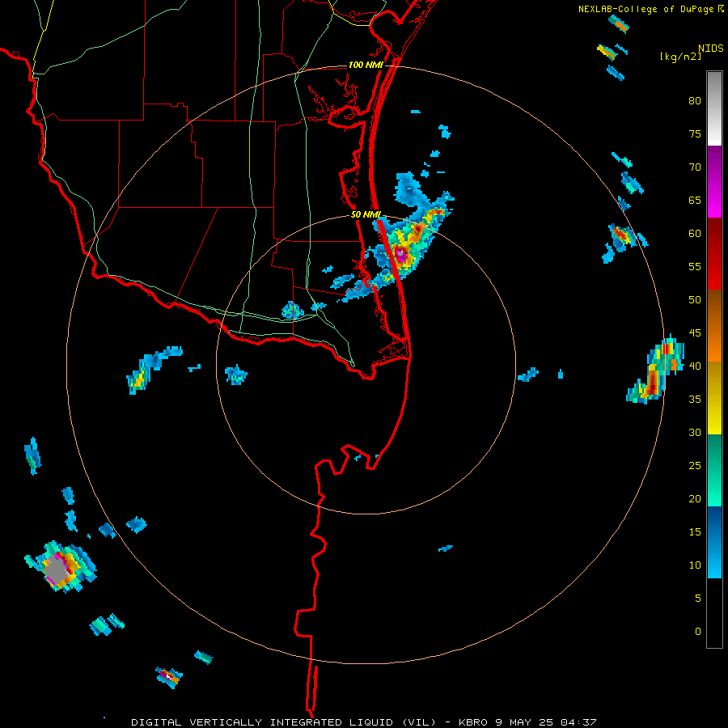The height and width of the screenshot is (728, 728).
Task: Click the 70 value on the scale
Action: click(x=695, y=167)
